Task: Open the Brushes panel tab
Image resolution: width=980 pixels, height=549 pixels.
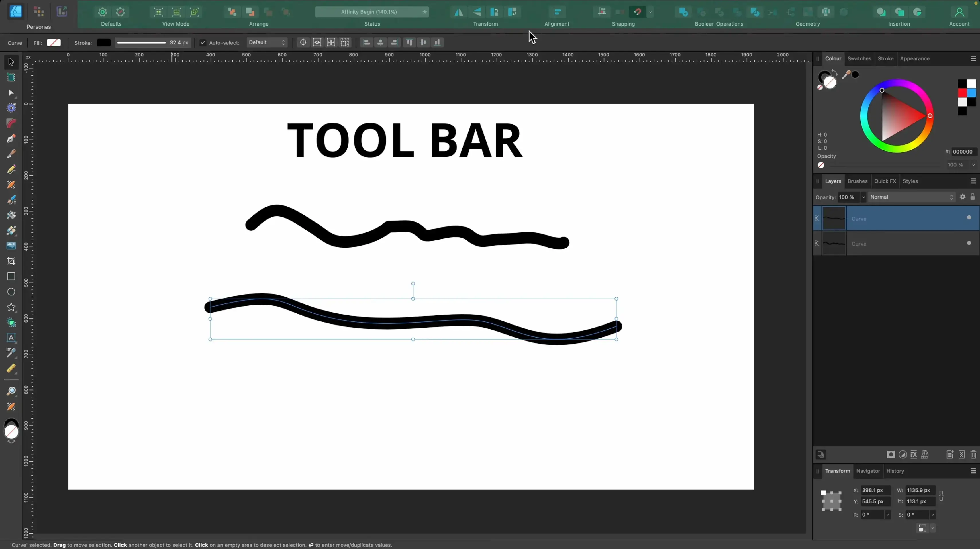Action: pos(857,181)
